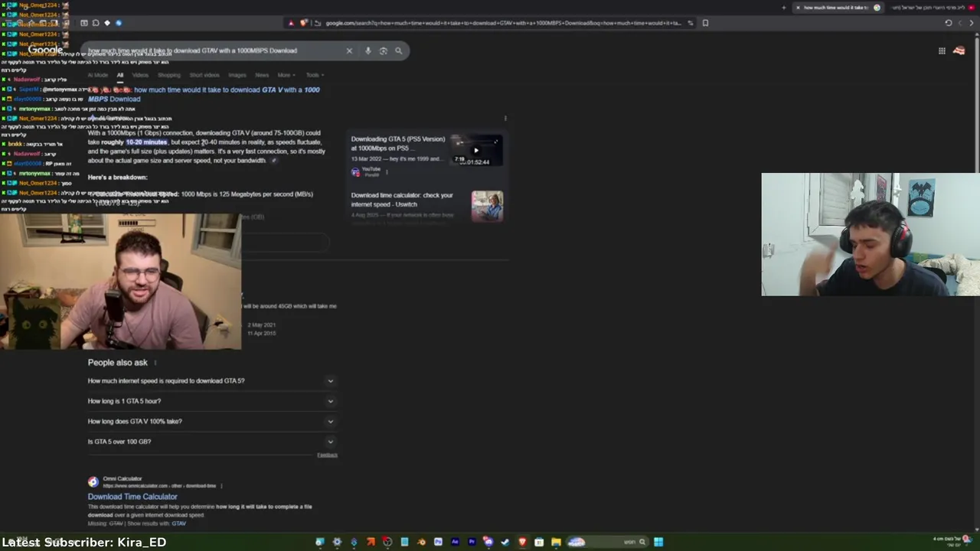Click the "Here's a breakdown:" heading
The width and height of the screenshot is (980, 551).
[117, 178]
